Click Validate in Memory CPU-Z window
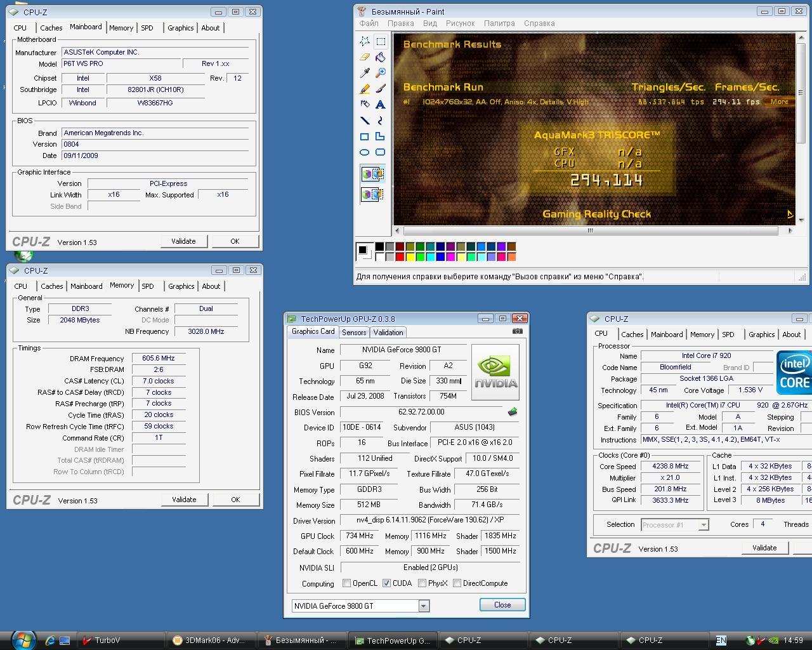 click(184, 500)
